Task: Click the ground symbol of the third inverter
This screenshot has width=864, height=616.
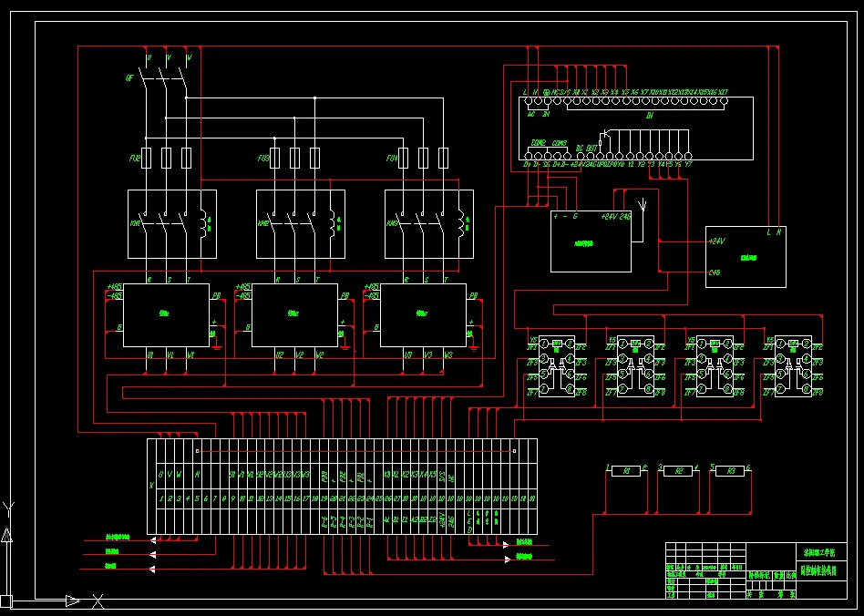Action: click(x=474, y=347)
